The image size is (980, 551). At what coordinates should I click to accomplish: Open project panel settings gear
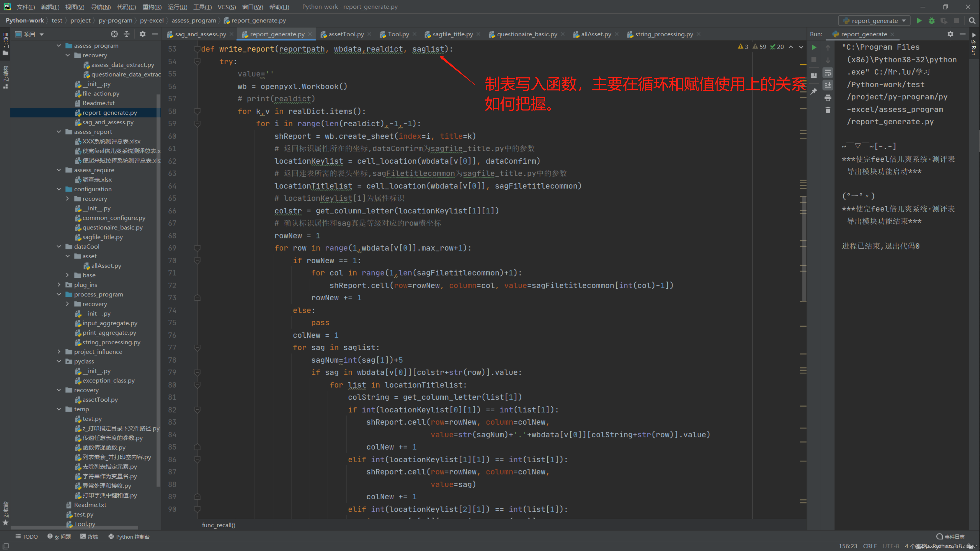click(x=143, y=34)
